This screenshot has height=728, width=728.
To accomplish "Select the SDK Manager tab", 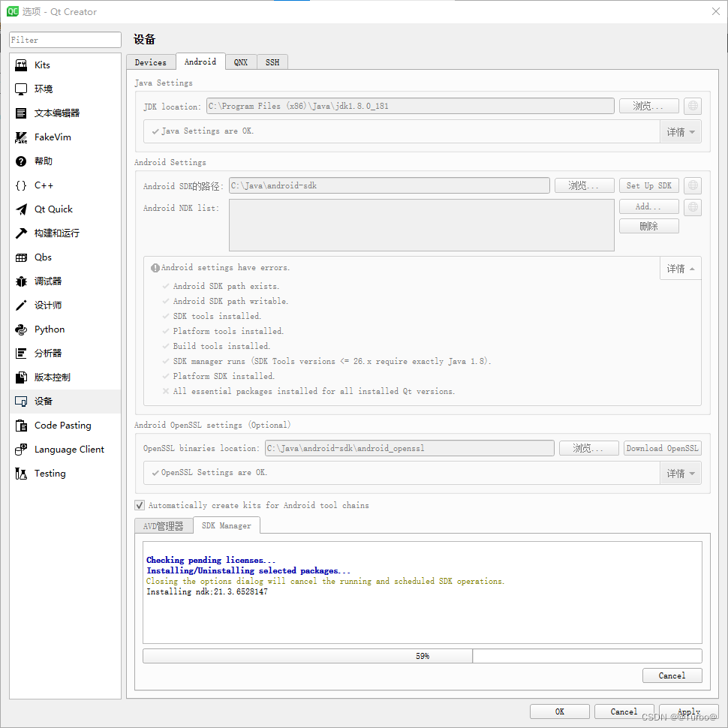I will click(x=227, y=525).
